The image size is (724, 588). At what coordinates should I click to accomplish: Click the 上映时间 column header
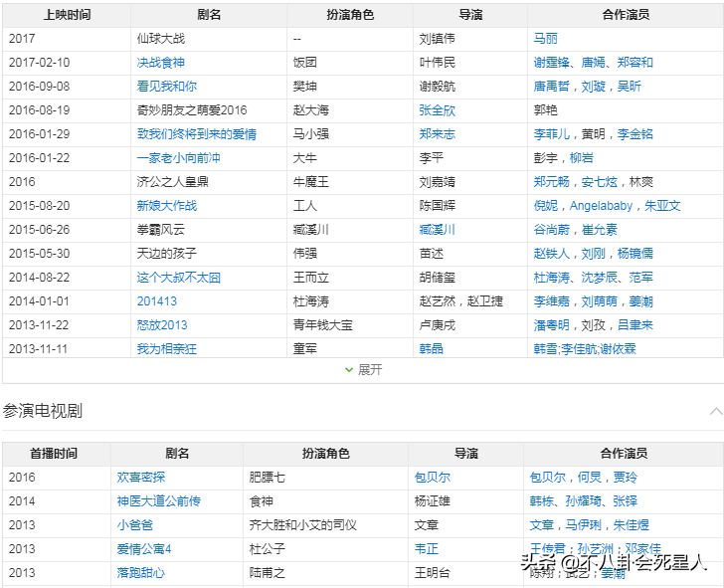pyautogui.click(x=67, y=15)
